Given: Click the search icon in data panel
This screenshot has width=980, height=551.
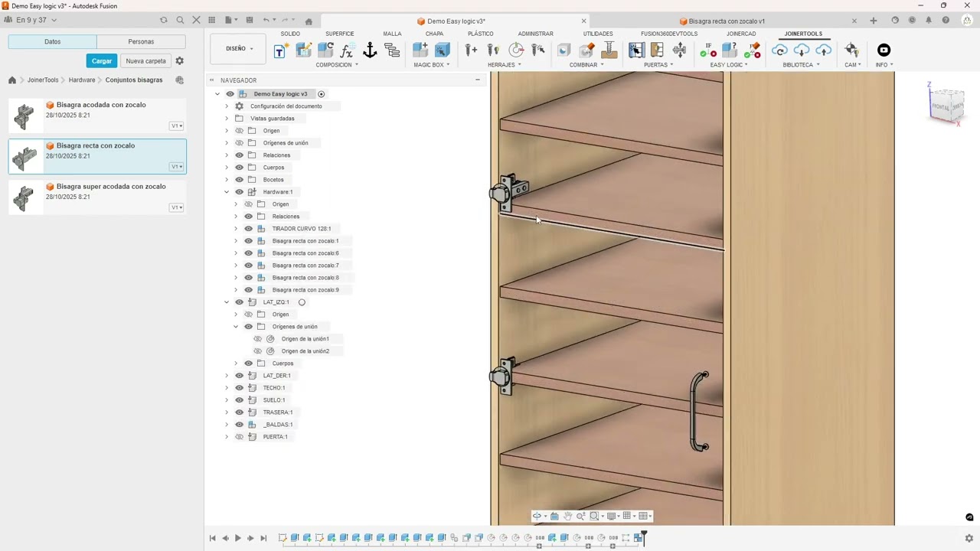Looking at the screenshot, I should tap(180, 20).
